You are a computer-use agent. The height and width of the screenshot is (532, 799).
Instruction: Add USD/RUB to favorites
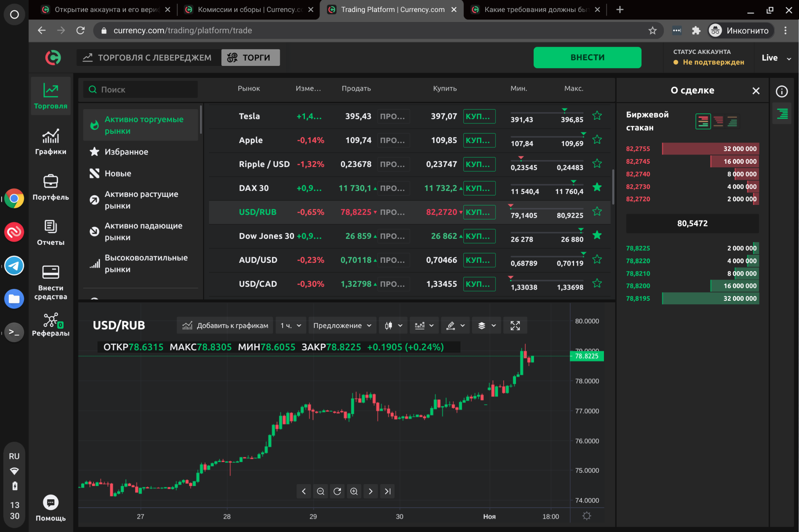(x=597, y=211)
